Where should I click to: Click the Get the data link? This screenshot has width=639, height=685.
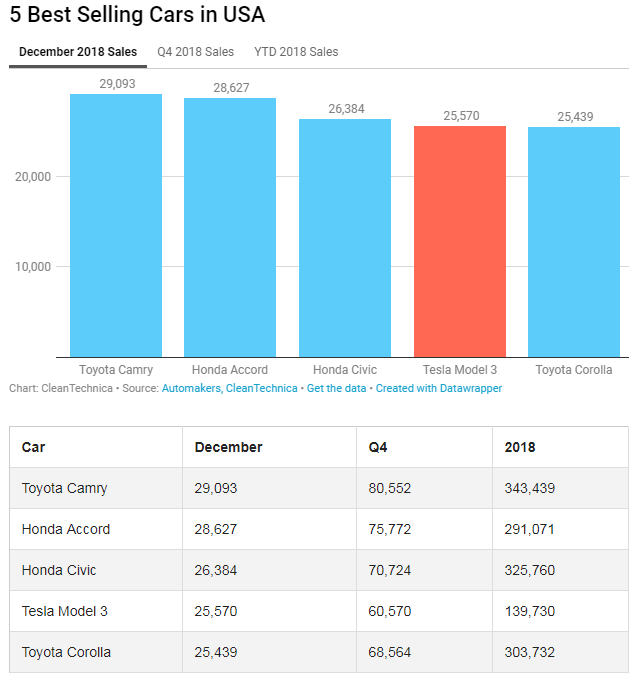point(336,388)
